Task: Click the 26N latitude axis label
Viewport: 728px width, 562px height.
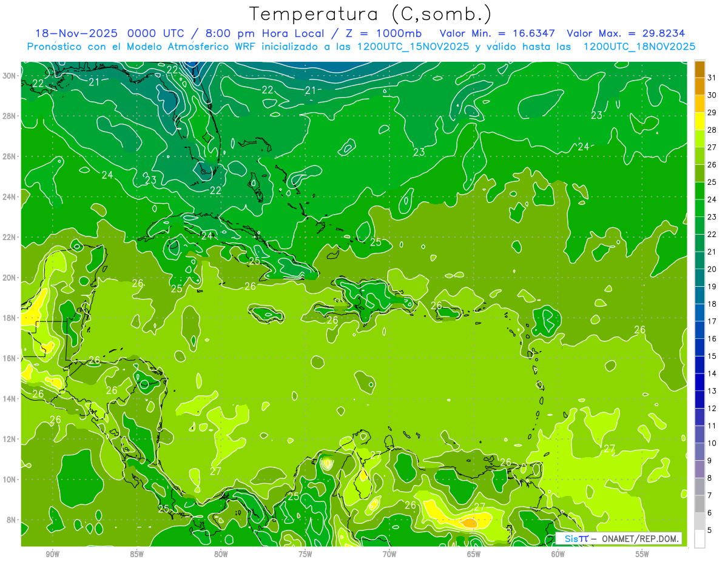Action: pos(10,156)
